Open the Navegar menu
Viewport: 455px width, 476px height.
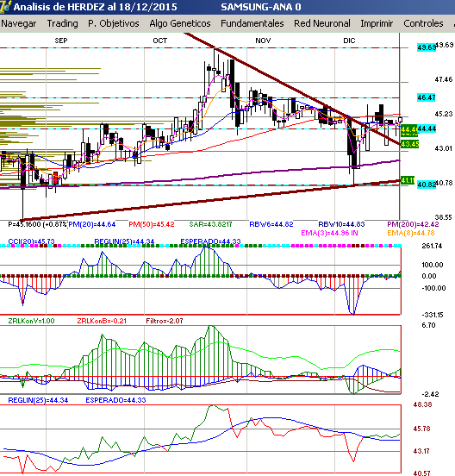tap(19, 23)
